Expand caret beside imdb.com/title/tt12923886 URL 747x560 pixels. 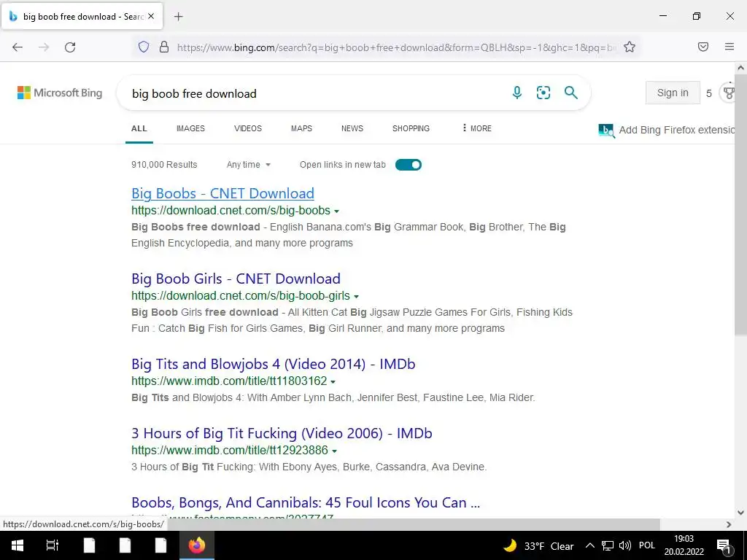pos(334,451)
